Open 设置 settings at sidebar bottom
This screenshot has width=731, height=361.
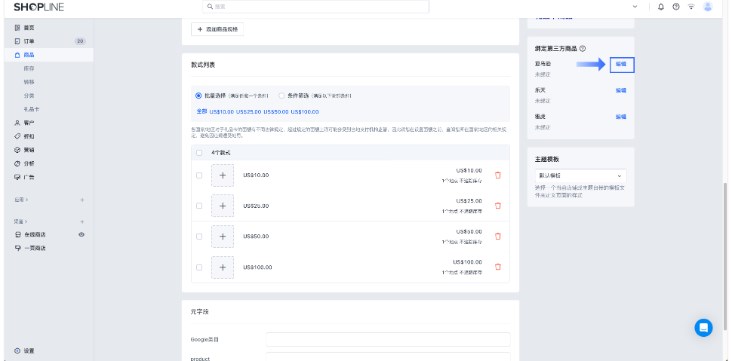pyautogui.click(x=24, y=351)
